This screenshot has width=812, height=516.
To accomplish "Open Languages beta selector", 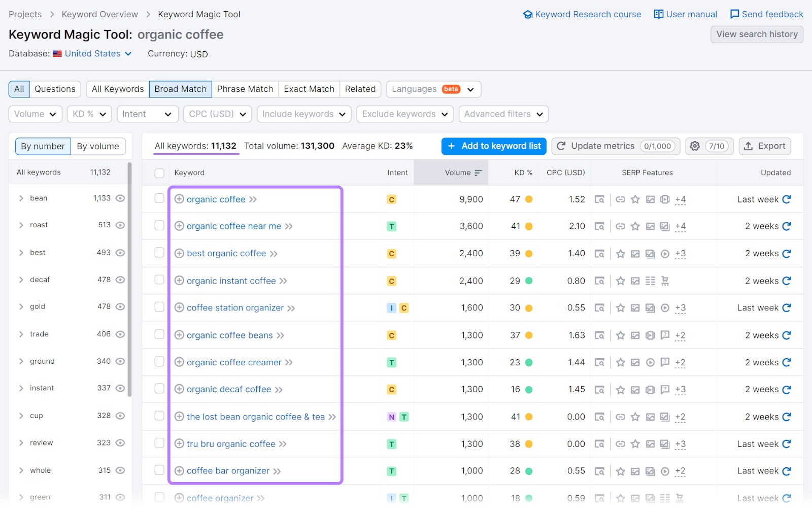I will pyautogui.click(x=433, y=89).
